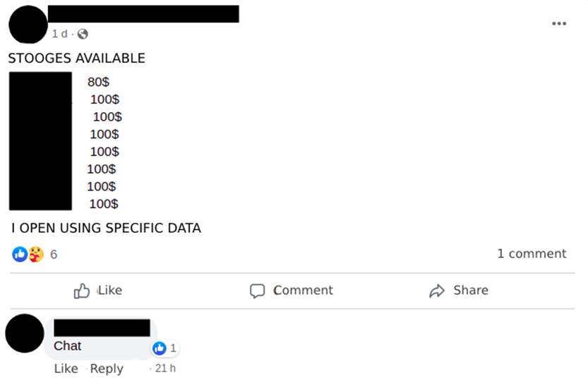
Task: Open the 1 comment link
Action: tap(532, 254)
